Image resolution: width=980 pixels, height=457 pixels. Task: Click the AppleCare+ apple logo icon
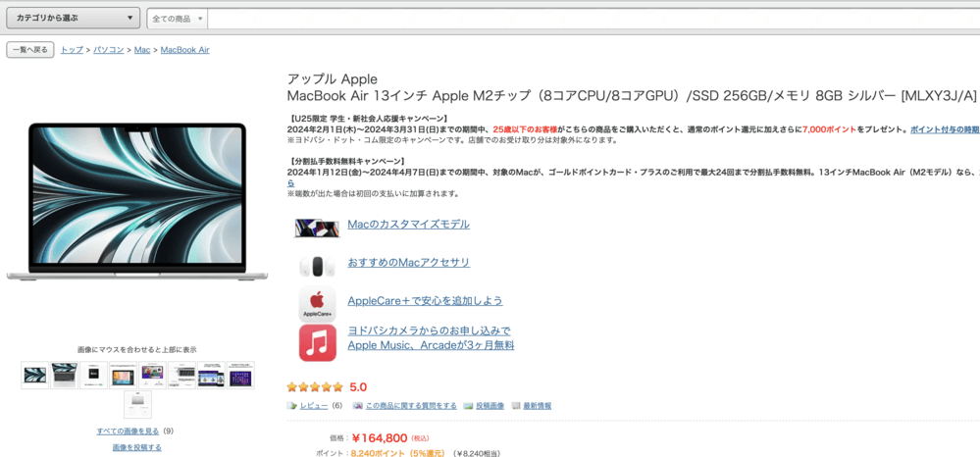click(x=317, y=304)
